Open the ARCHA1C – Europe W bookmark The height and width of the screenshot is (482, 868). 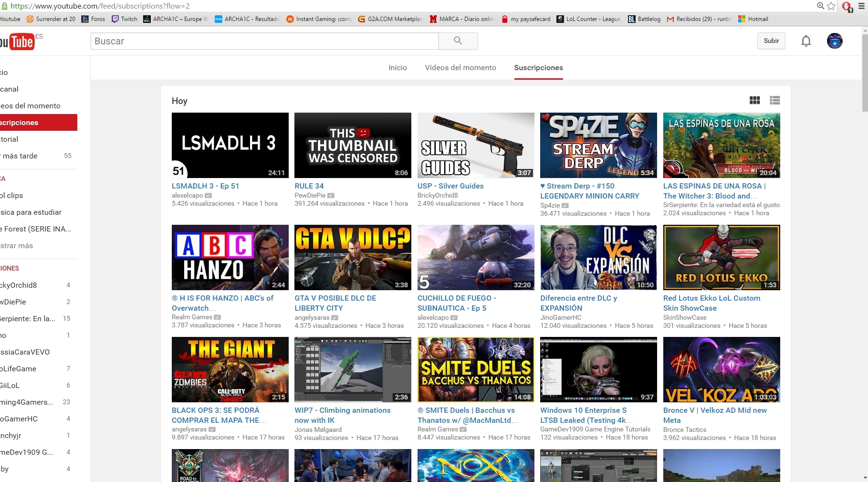coord(176,19)
